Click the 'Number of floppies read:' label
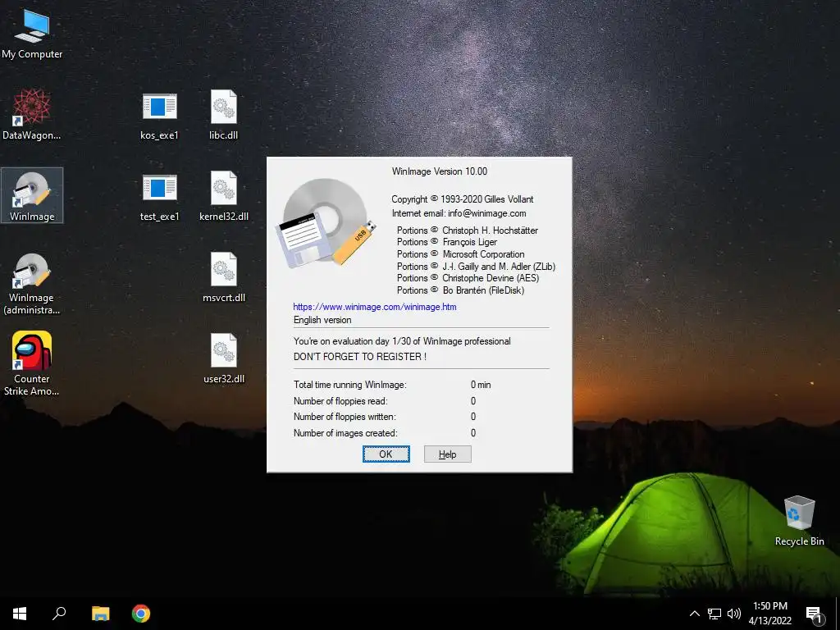This screenshot has width=840, height=630. [x=340, y=400]
